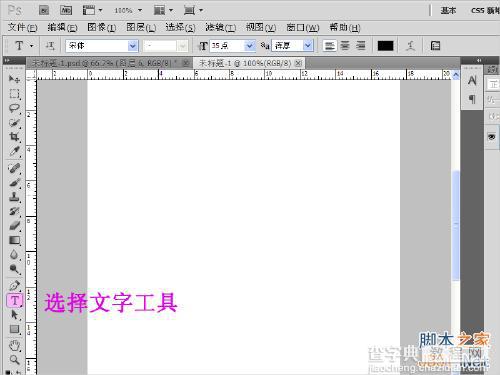This screenshot has width=500, height=375.
Task: Select the Rectangular Marquee tool
Action: coord(14,94)
